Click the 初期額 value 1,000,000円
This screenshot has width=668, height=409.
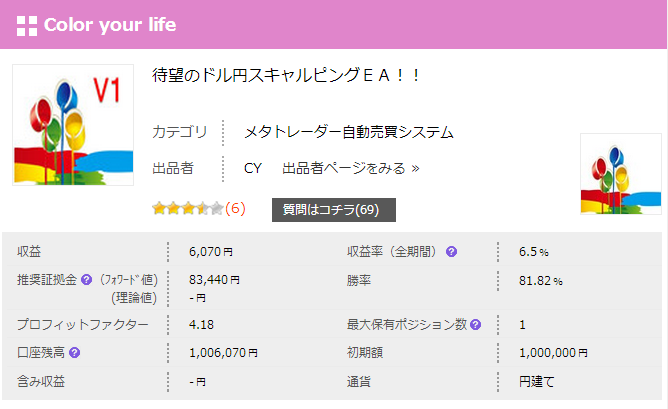(553, 353)
